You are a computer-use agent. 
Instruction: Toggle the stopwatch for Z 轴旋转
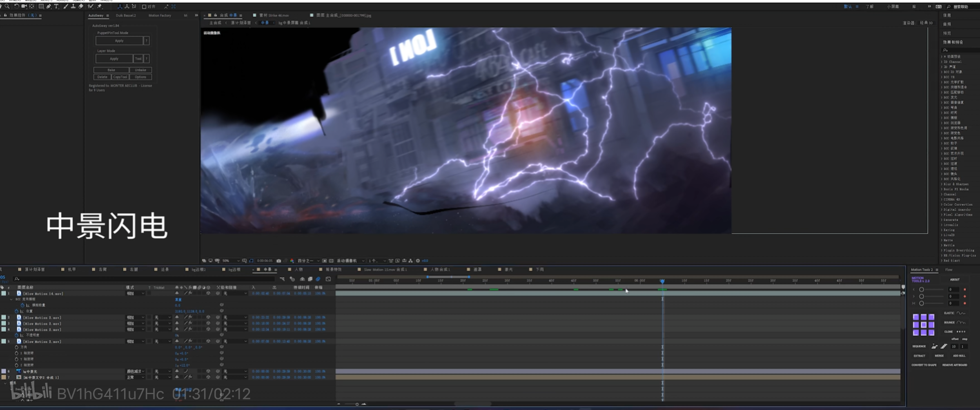click(x=17, y=365)
